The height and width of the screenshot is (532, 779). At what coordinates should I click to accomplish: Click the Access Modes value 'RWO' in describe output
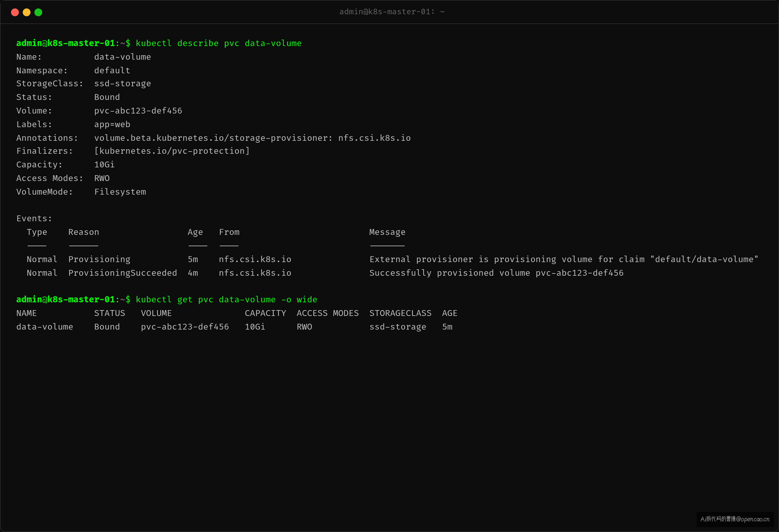(102, 178)
